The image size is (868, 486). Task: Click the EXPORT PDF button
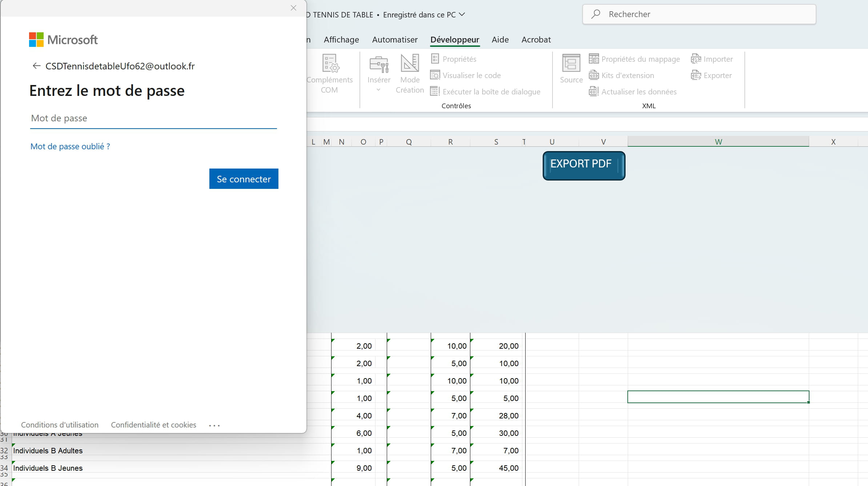pyautogui.click(x=583, y=165)
